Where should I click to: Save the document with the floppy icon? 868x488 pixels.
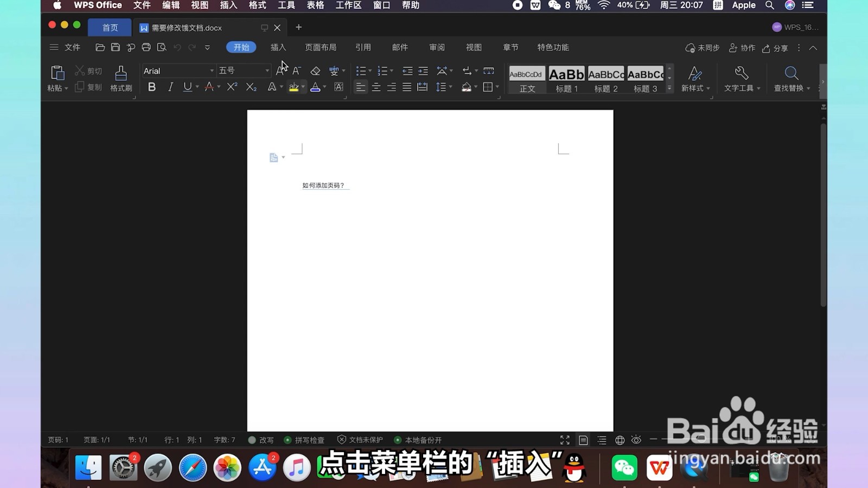point(116,48)
